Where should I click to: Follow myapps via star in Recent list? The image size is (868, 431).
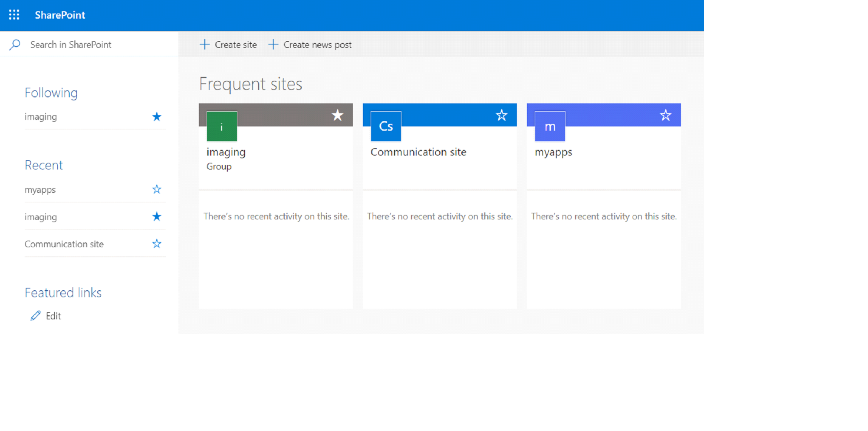click(157, 189)
